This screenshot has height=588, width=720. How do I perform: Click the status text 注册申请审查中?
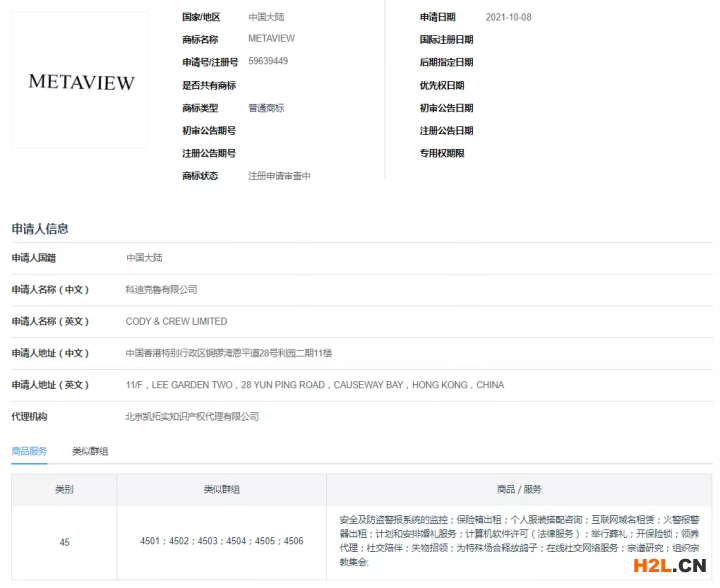tap(279, 176)
